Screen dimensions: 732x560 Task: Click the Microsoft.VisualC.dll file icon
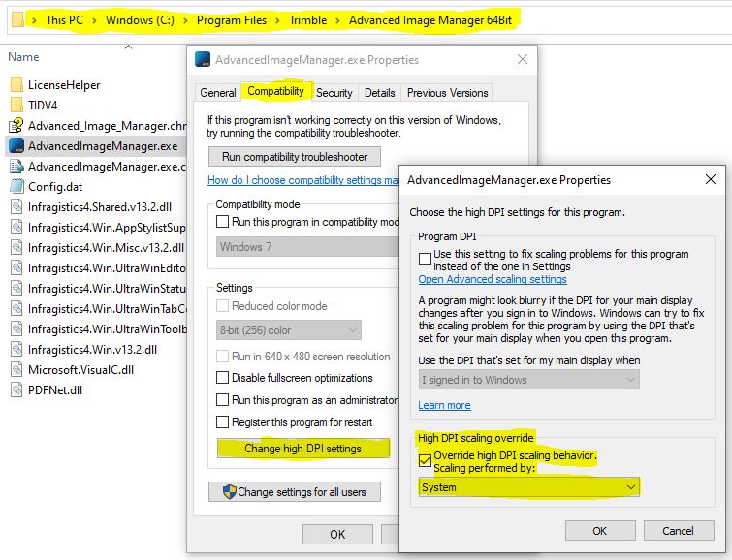[x=16, y=369]
